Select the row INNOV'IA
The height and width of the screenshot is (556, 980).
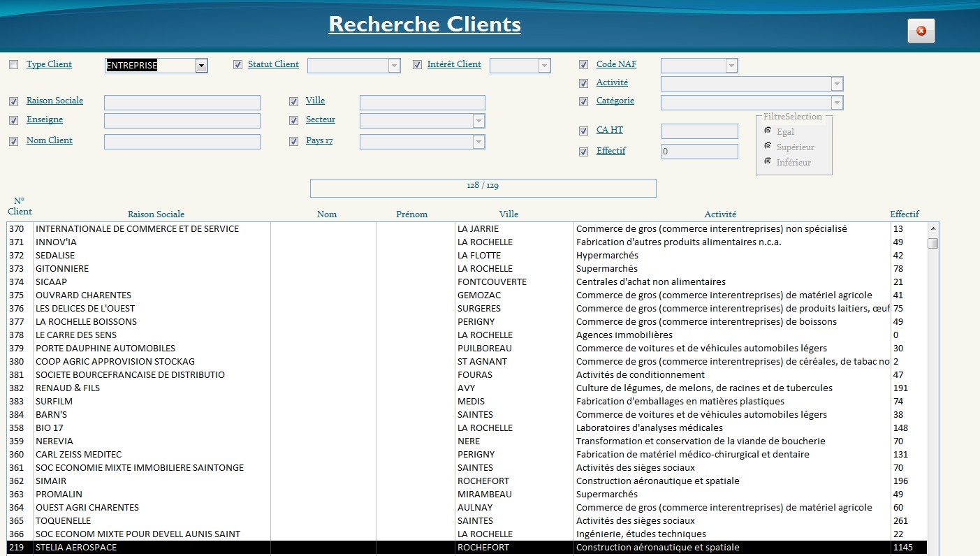pyautogui.click(x=467, y=242)
